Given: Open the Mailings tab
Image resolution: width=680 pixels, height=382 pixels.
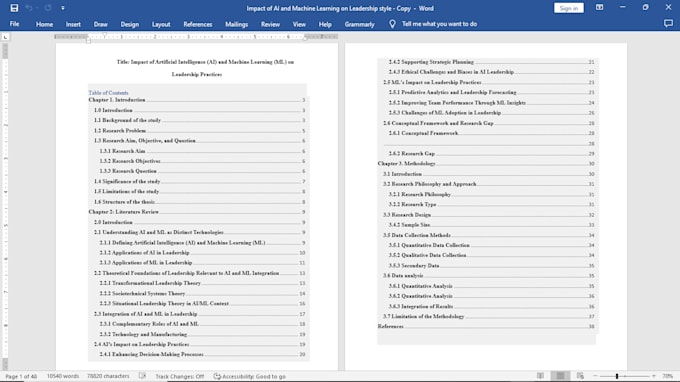Looking at the screenshot, I should point(236,24).
